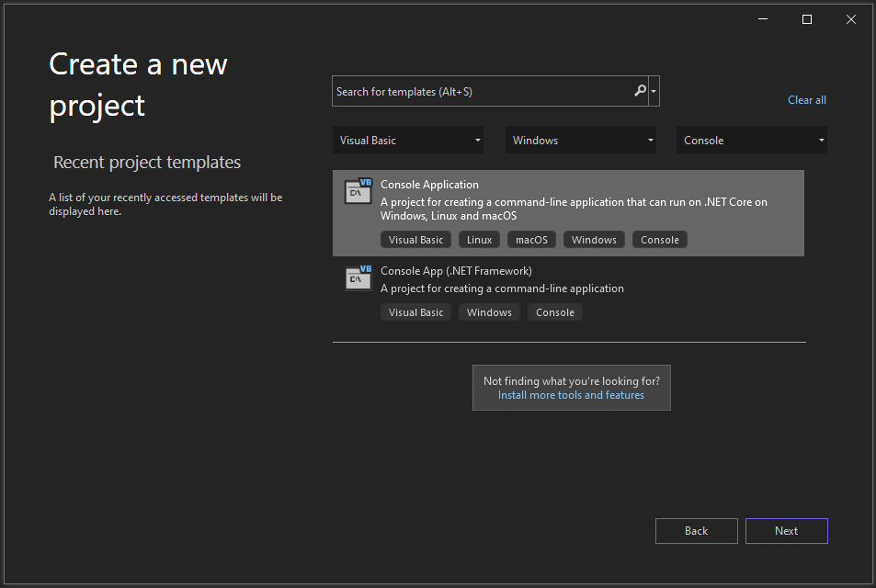Click the search magnifier icon

coord(641,90)
